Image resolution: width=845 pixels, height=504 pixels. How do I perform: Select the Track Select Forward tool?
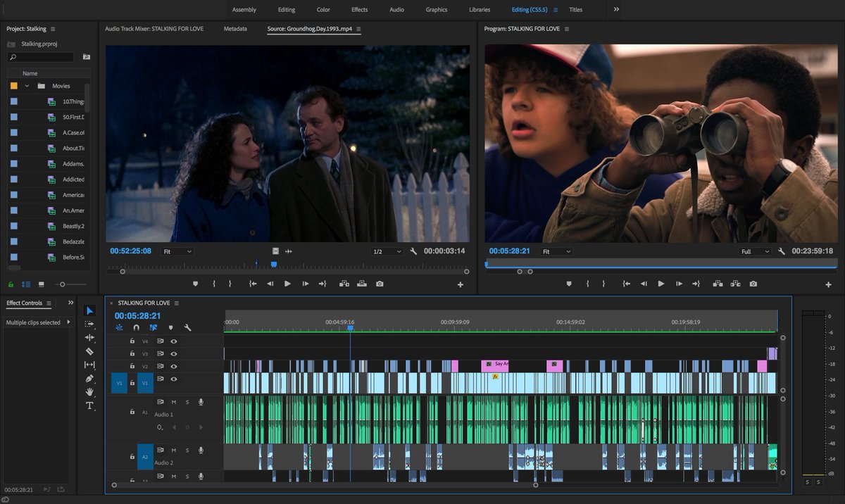click(89, 324)
